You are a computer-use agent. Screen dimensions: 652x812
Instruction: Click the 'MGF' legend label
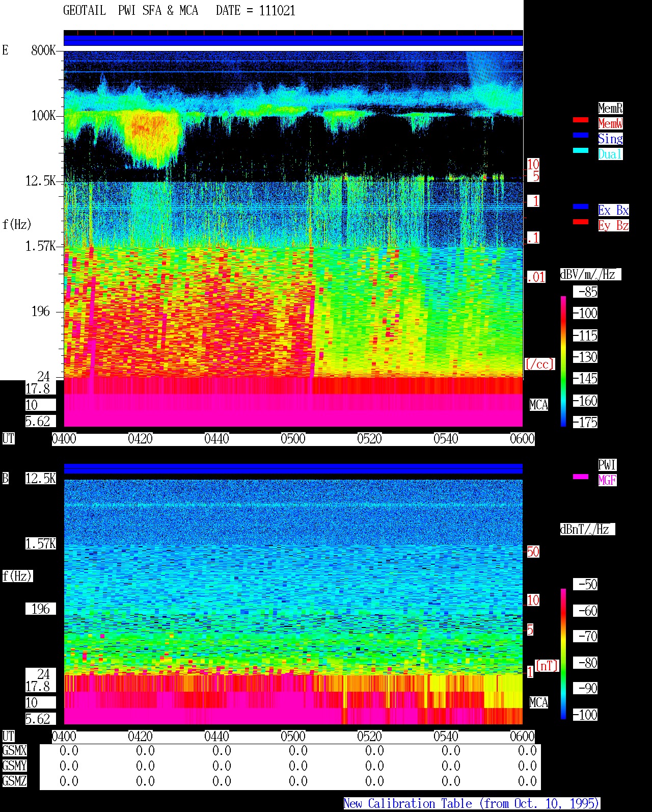(607, 480)
